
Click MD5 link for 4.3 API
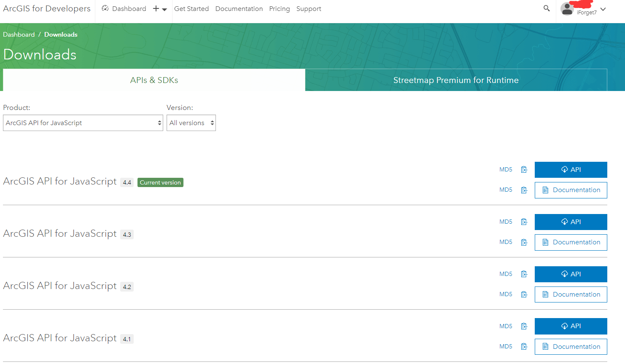(x=506, y=222)
